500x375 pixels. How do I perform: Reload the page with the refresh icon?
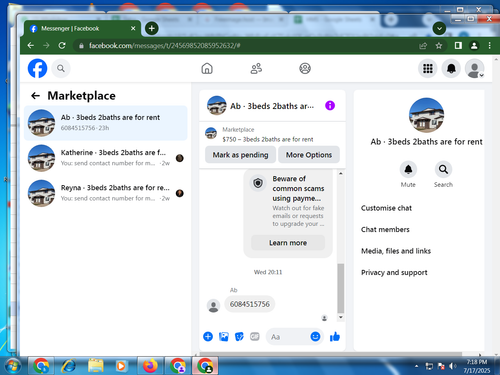coord(62,45)
